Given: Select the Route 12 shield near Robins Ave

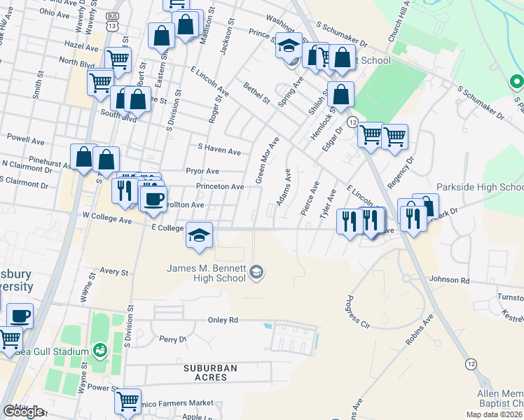Looking at the screenshot, I should click(471, 364).
